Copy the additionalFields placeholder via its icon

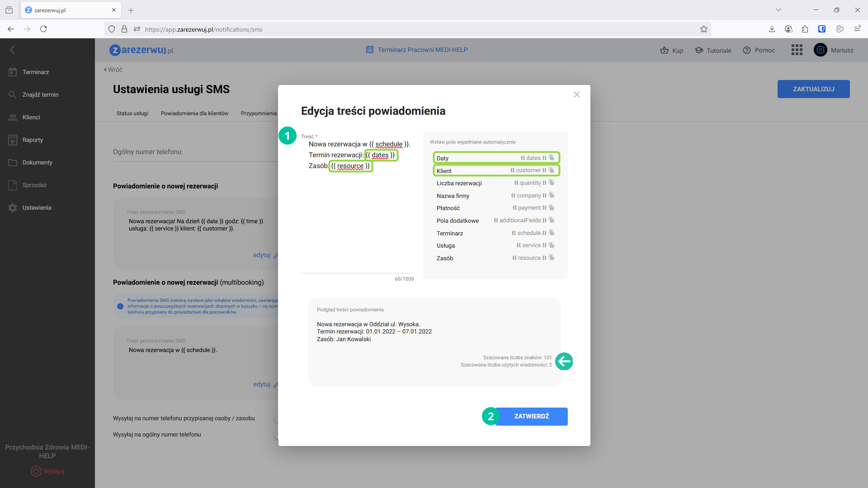click(x=552, y=220)
